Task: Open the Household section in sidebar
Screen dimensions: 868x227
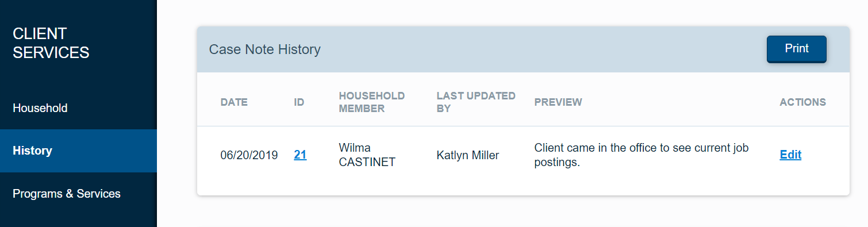Action: click(x=78, y=108)
